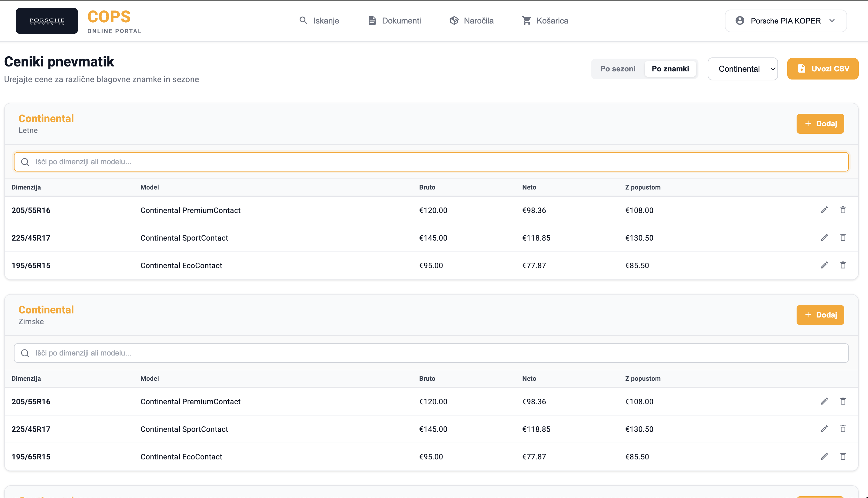Click the Bruto header in Letne table
The height and width of the screenshot is (498, 868).
[427, 187]
